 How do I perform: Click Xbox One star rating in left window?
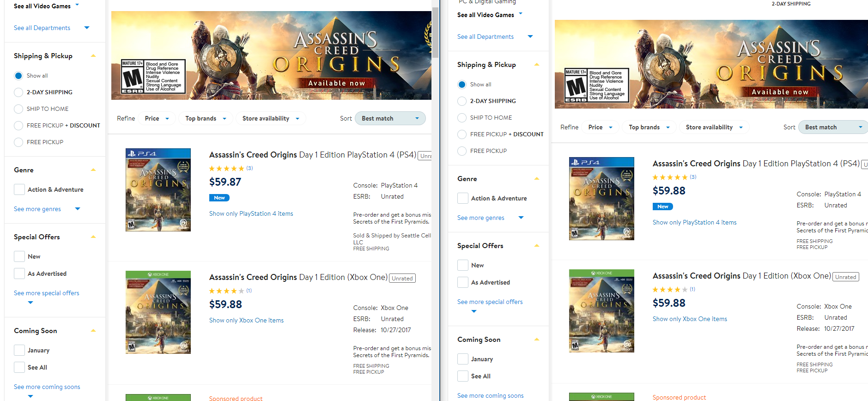coord(227,291)
